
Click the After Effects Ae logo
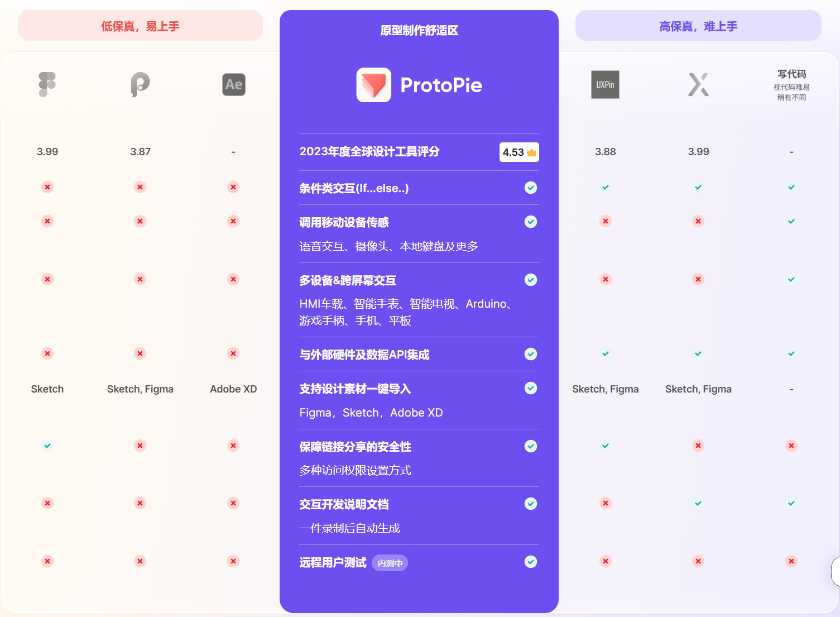tap(234, 84)
